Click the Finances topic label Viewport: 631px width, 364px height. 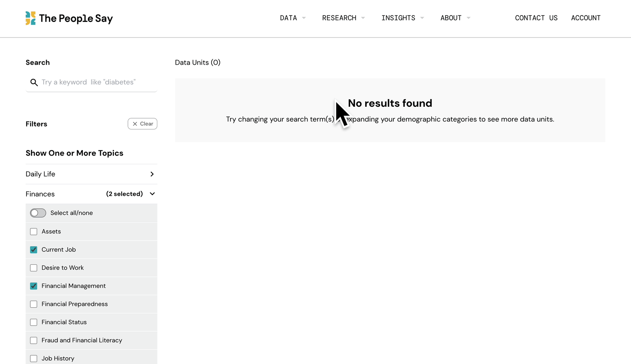pos(40,194)
